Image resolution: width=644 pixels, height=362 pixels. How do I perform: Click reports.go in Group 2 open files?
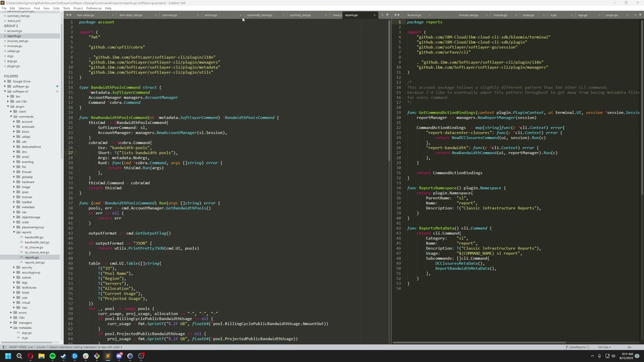click(x=14, y=36)
